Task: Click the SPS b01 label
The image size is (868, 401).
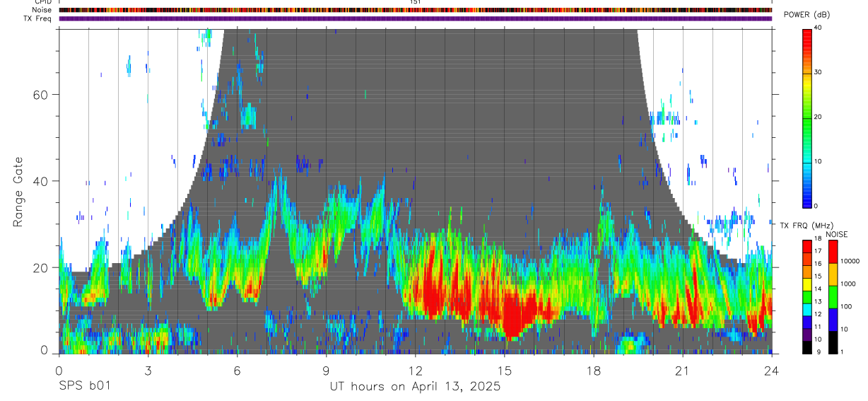Action: tap(85, 387)
